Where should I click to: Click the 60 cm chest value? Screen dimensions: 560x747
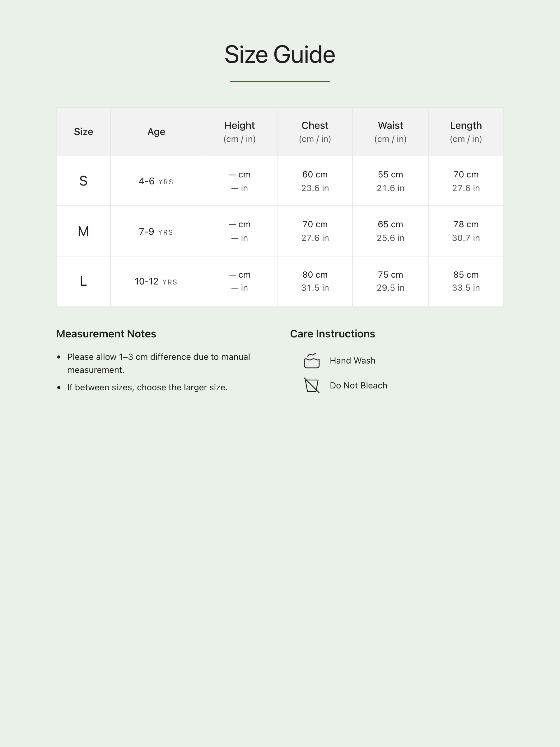pyautogui.click(x=315, y=175)
